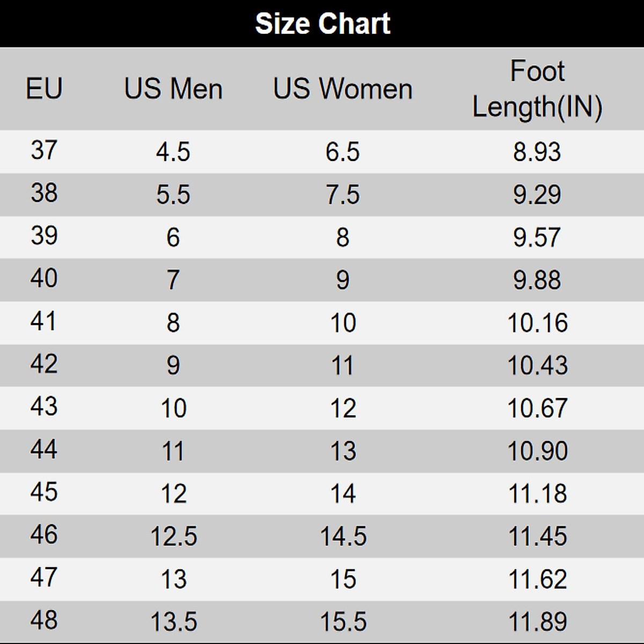The image size is (644, 644).
Task: Click US Men size 12.5 cell
Action: (173, 537)
